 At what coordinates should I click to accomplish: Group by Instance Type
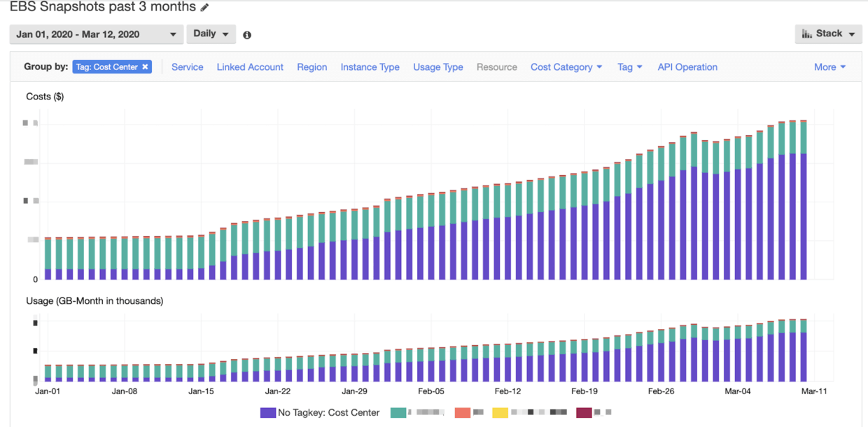[x=370, y=67]
